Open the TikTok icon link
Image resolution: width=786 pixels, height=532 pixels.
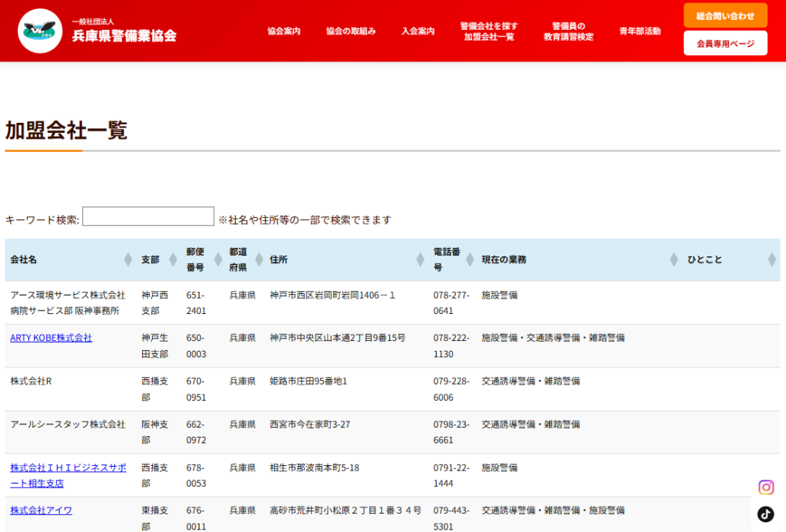point(765,514)
